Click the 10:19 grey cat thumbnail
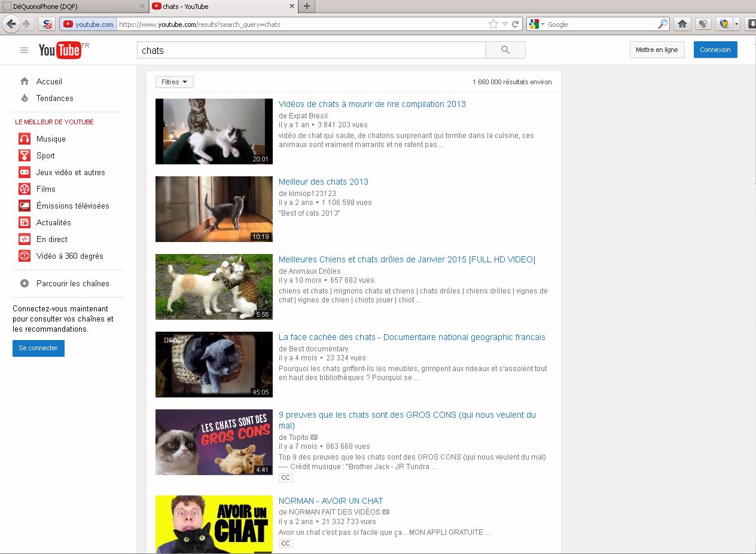 pyautogui.click(x=214, y=209)
